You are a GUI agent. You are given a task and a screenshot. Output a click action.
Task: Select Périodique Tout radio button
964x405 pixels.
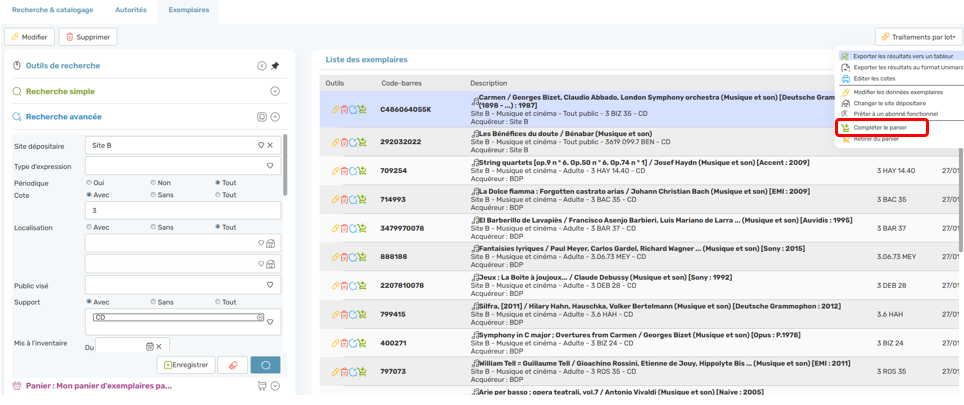218,183
